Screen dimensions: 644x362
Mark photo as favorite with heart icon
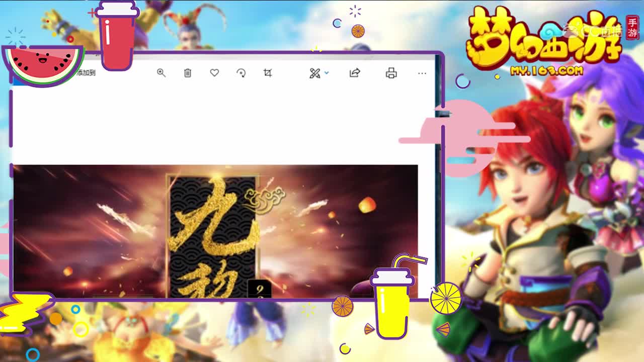pyautogui.click(x=214, y=73)
